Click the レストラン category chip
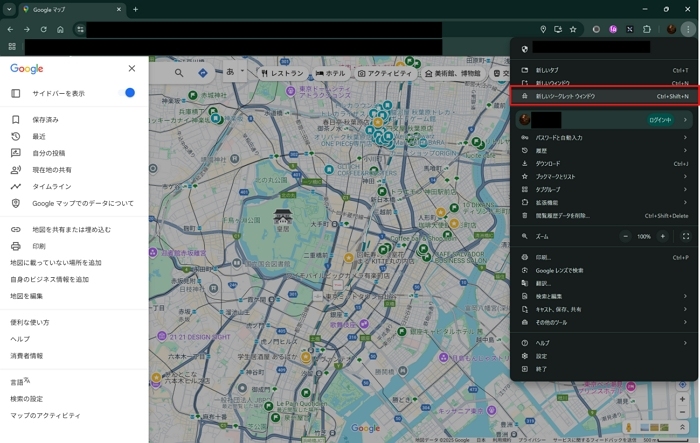700x443 pixels. (x=282, y=73)
